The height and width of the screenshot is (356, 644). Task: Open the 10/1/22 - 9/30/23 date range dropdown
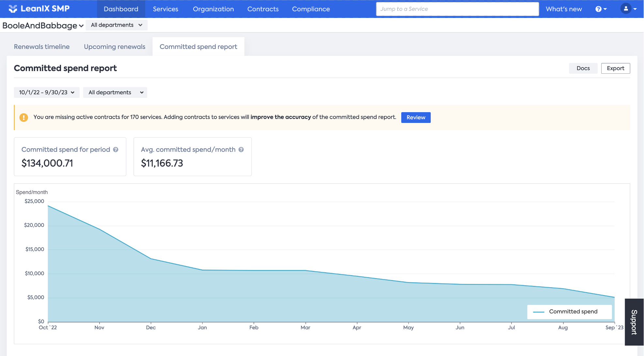tap(47, 93)
